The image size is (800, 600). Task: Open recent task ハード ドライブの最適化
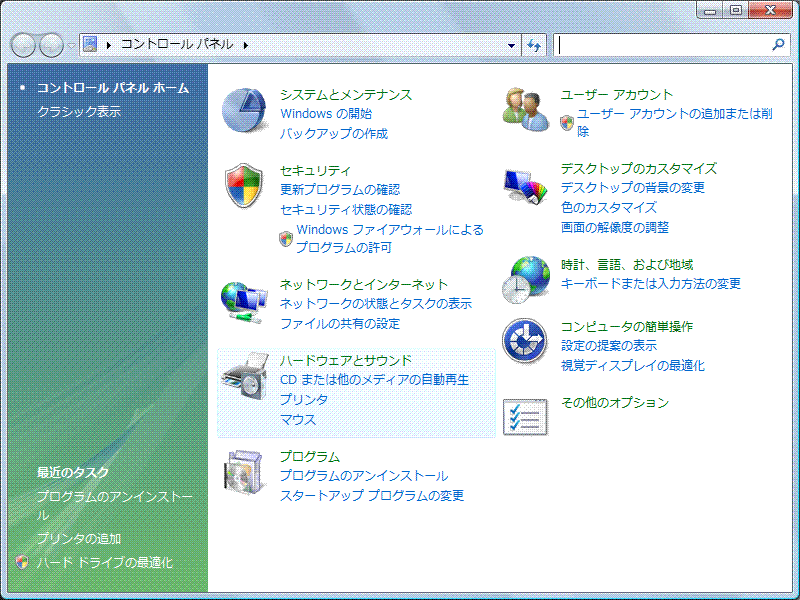pyautogui.click(x=105, y=562)
